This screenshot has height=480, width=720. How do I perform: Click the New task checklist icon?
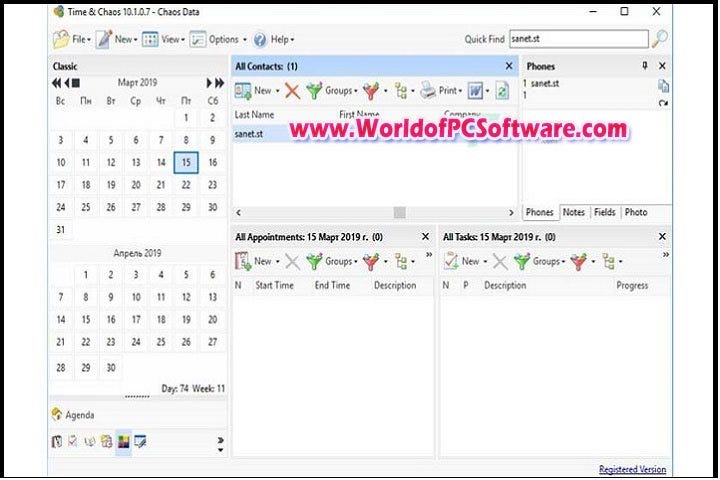tap(451, 261)
